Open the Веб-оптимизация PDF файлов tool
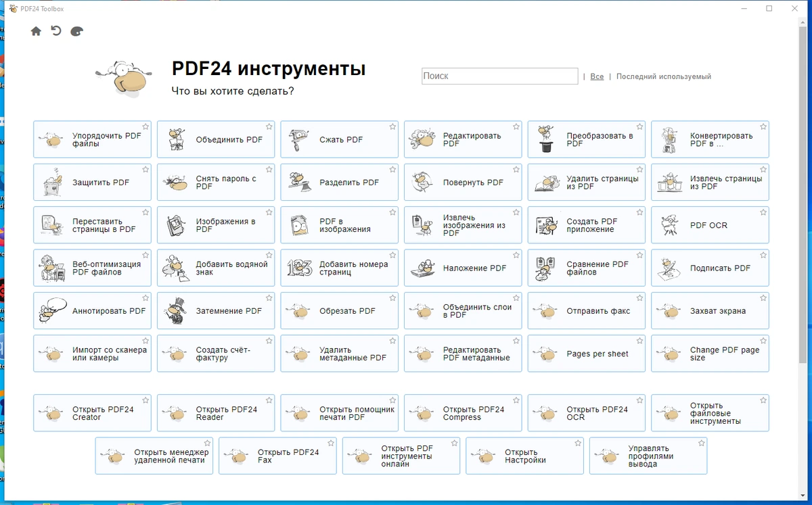This screenshot has height=505, width=812. (x=92, y=268)
